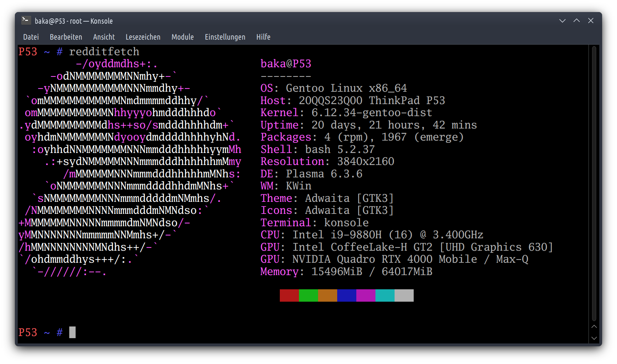
Task: Click the resolution '3840x2160' value
Action: (366, 161)
